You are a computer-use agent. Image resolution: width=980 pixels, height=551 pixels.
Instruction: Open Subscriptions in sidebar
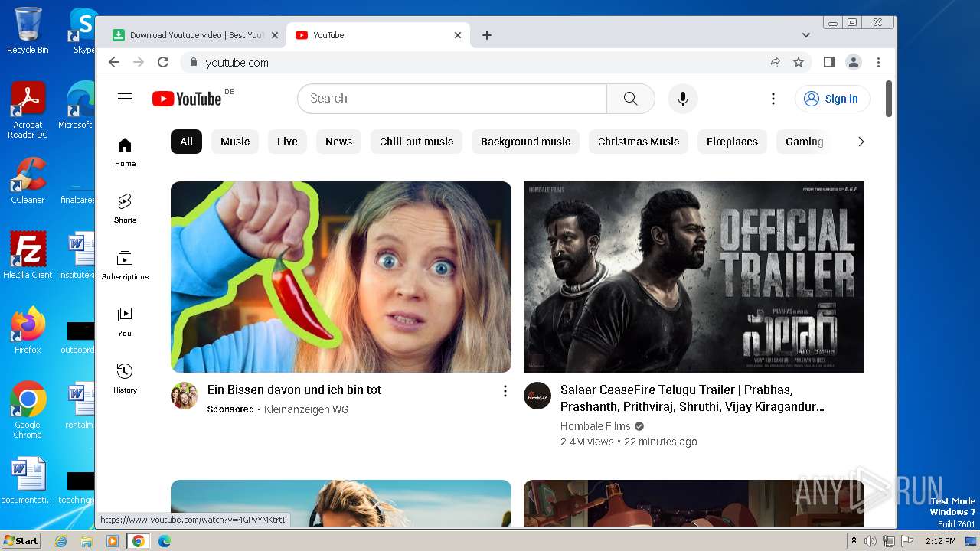pos(125,266)
